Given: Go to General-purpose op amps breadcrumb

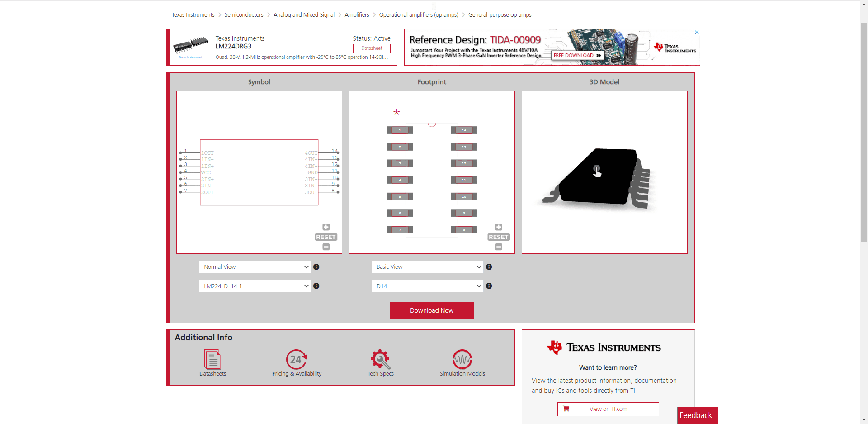Looking at the screenshot, I should tap(500, 15).
